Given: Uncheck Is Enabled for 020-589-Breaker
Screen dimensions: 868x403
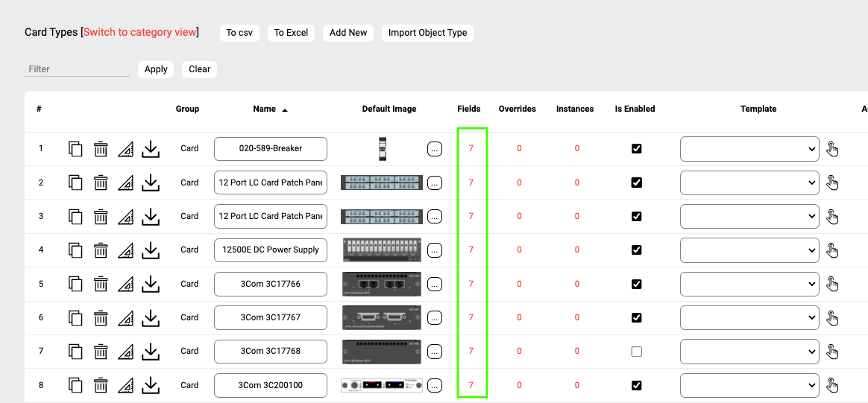Looking at the screenshot, I should point(636,149).
